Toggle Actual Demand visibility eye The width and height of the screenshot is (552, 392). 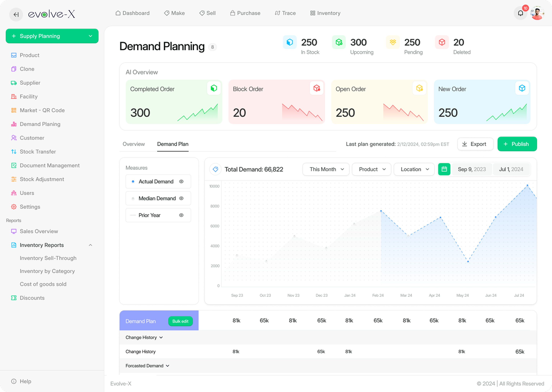181,181
